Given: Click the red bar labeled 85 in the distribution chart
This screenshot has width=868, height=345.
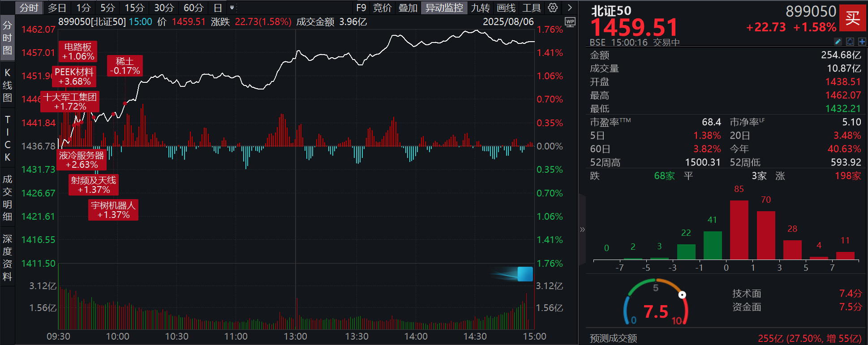Looking at the screenshot, I should point(739,230).
